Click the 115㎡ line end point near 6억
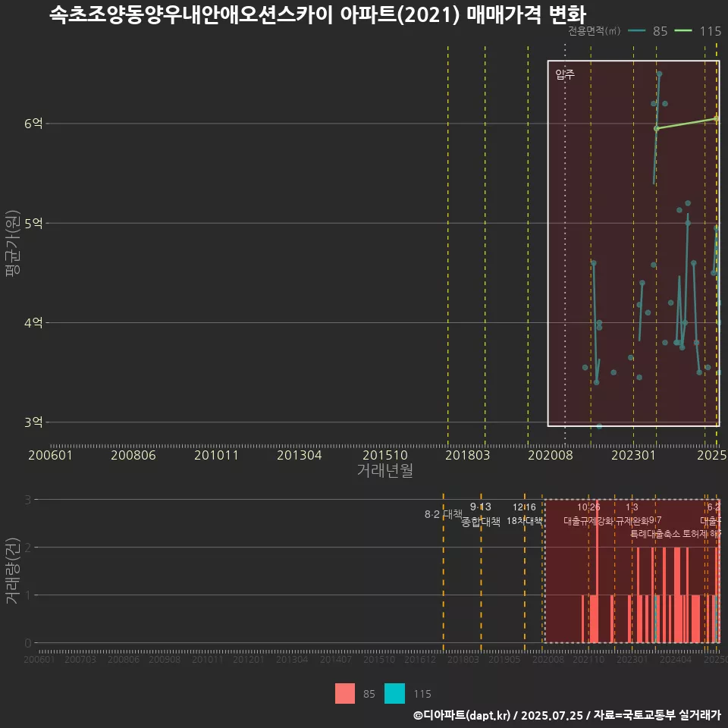Image resolution: width=728 pixels, height=728 pixels. click(x=716, y=119)
